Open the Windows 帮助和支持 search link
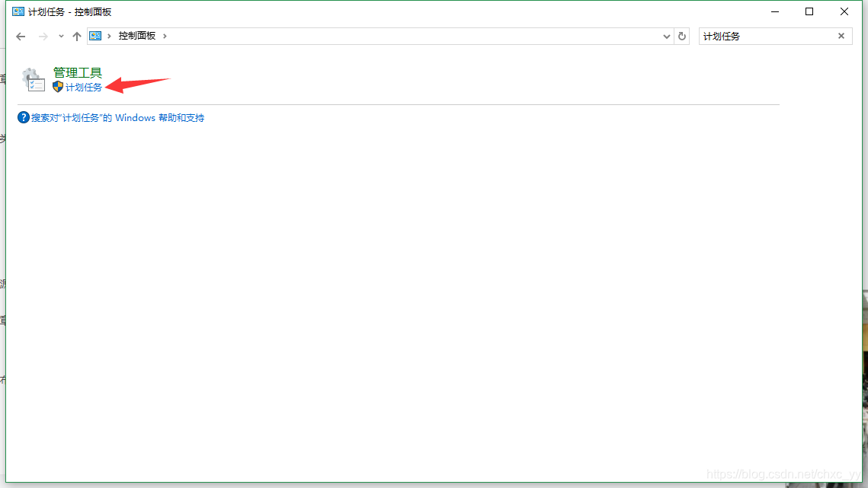Image resolution: width=868 pixels, height=488 pixels. pyautogui.click(x=117, y=118)
